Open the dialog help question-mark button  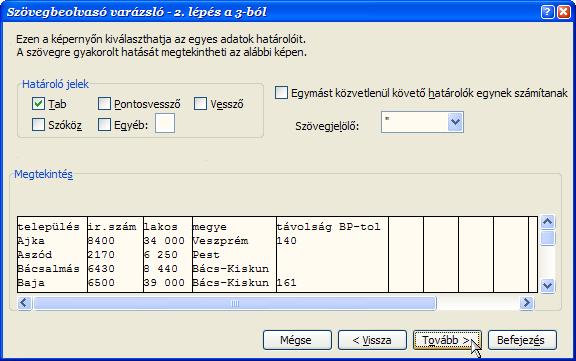pos(547,12)
